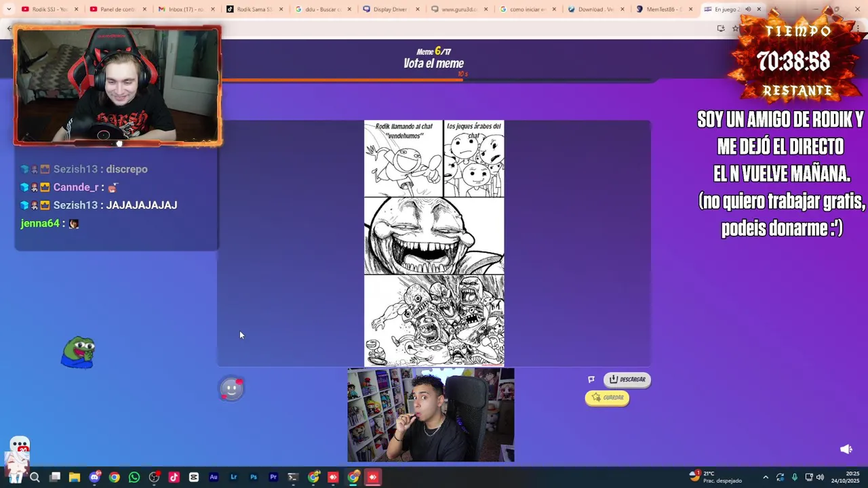Switch to the Inbox (17) Gmail tab

click(x=185, y=9)
